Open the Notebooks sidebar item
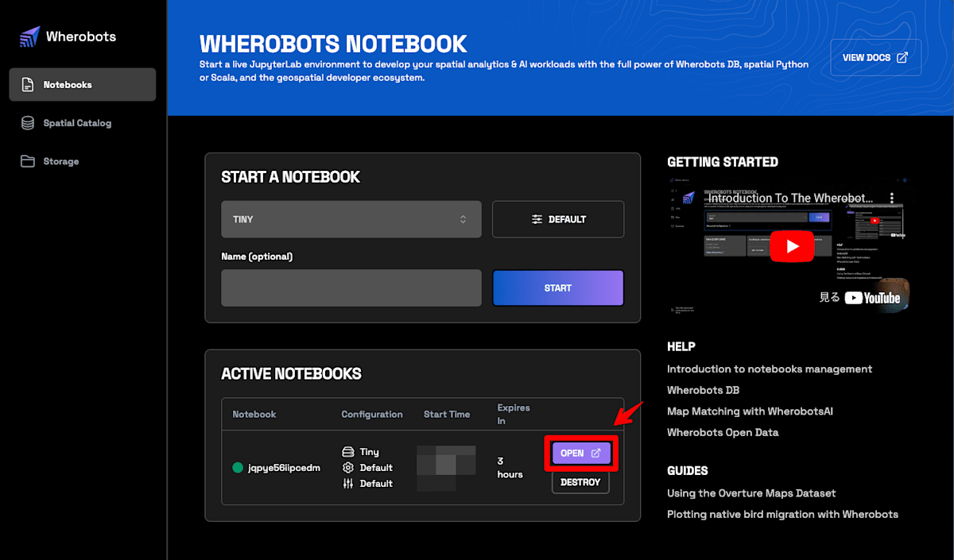The image size is (954, 560). point(83,84)
